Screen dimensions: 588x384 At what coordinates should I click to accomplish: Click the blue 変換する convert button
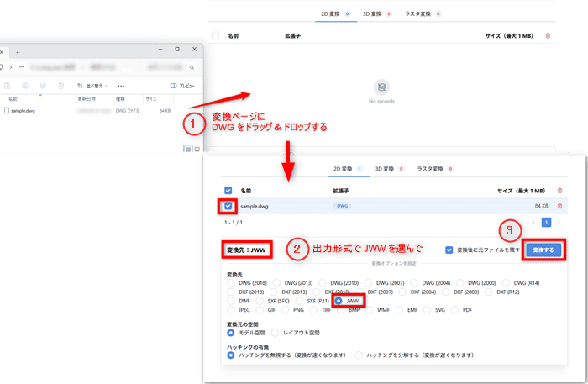[543, 250]
